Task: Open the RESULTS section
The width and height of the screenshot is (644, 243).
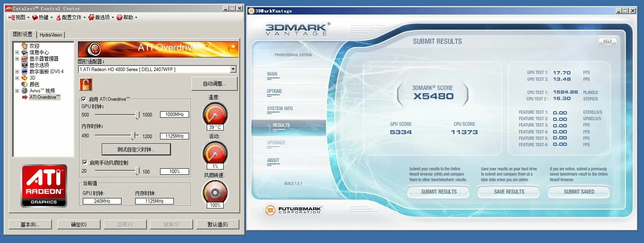Action: pos(289,127)
